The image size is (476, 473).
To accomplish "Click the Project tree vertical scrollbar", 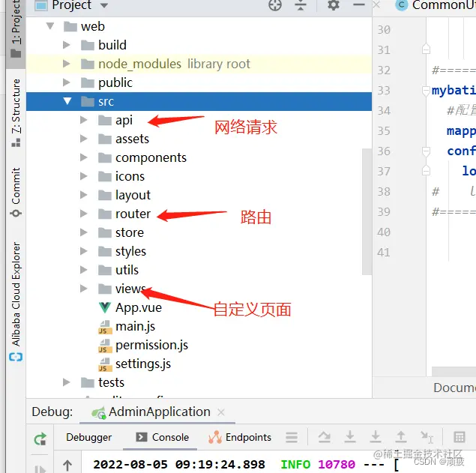I will point(367,211).
